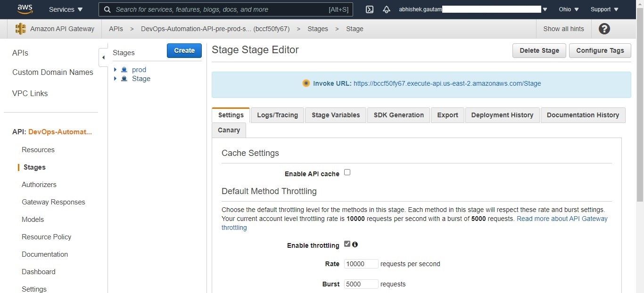
Task: Open the account user dropdown
Action: [x=473, y=9]
